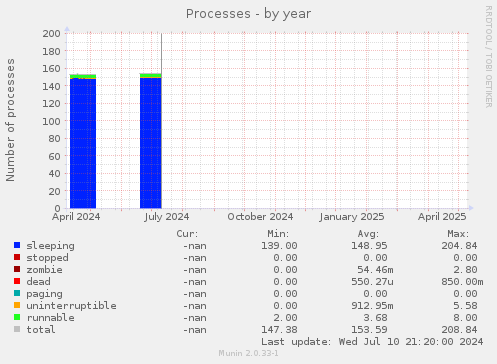The image size is (497, 364).
Task: Click the 'January 2025' x-axis label
Action: tap(352, 217)
